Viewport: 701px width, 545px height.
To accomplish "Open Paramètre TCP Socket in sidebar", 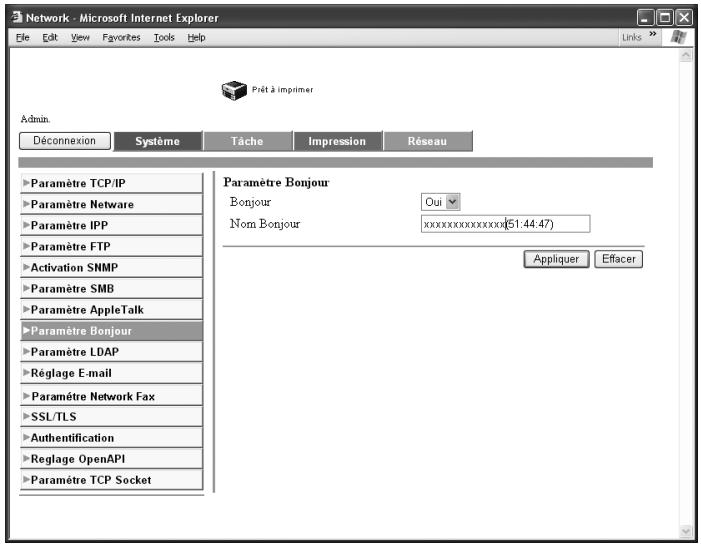I will point(111,480).
